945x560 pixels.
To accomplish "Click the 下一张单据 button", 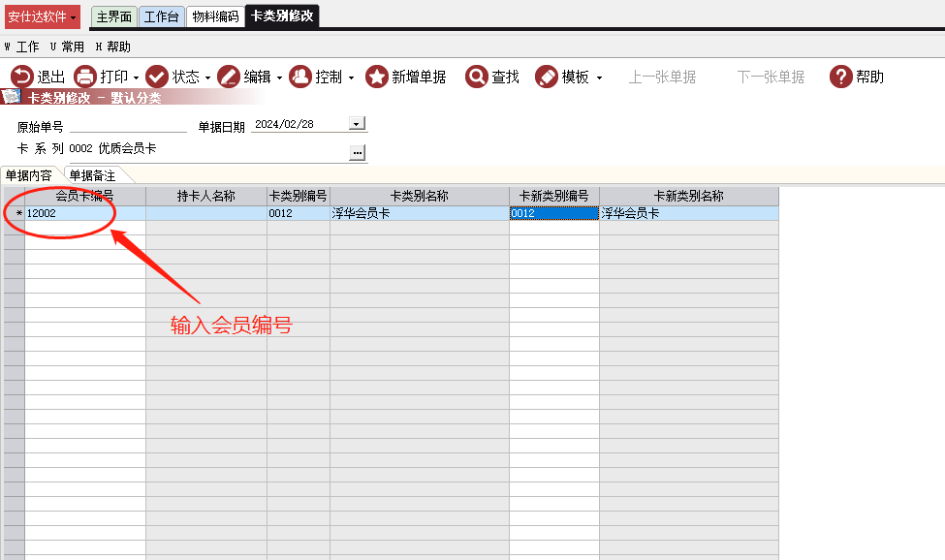I will [x=771, y=78].
